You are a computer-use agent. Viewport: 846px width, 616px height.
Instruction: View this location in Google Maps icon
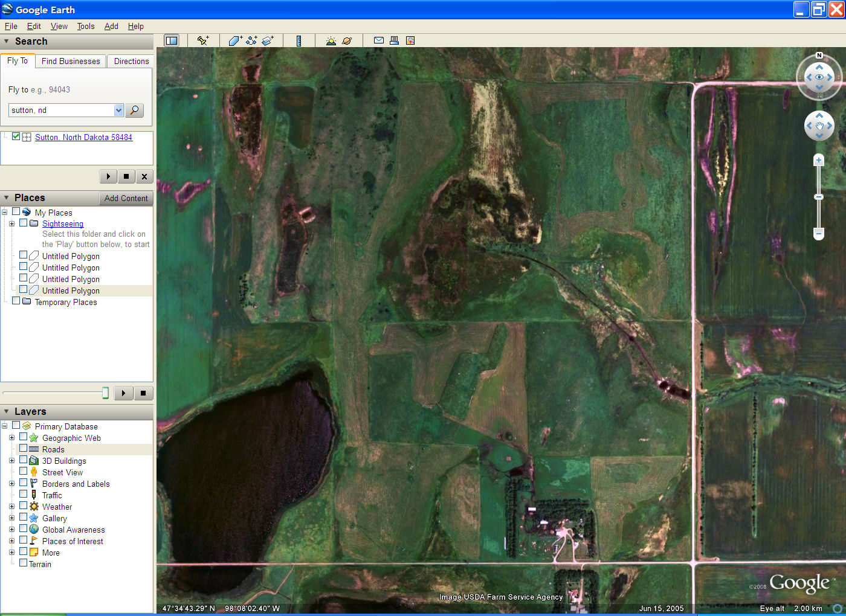click(410, 40)
